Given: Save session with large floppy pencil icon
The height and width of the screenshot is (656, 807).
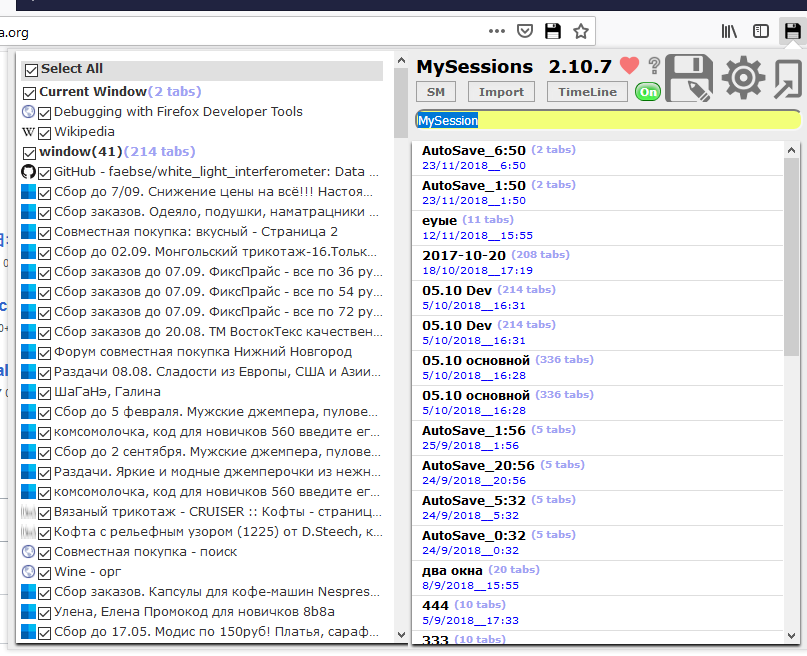Looking at the screenshot, I should point(689,78).
